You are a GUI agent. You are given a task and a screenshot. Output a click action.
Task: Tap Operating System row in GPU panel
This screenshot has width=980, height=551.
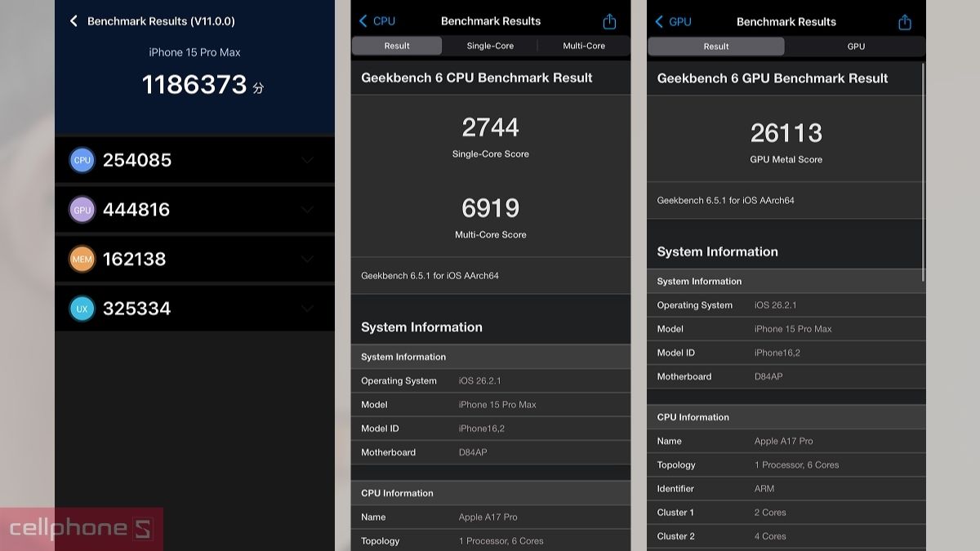(x=786, y=305)
